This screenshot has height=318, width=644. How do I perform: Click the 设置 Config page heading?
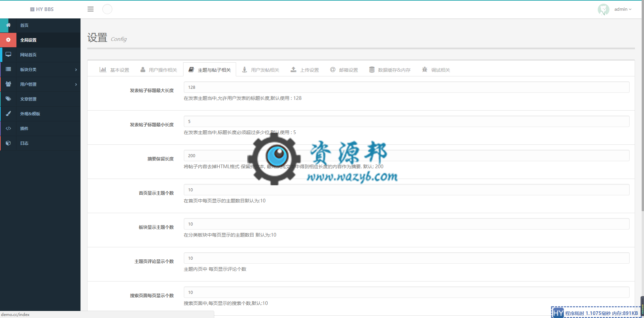(x=107, y=38)
